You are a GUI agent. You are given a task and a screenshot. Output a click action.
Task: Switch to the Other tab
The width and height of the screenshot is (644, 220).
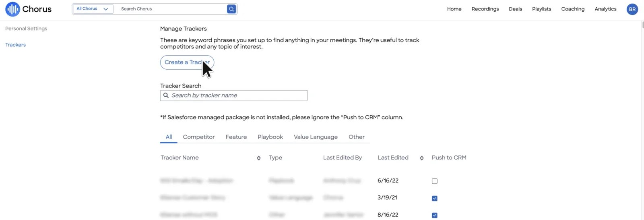(x=357, y=137)
